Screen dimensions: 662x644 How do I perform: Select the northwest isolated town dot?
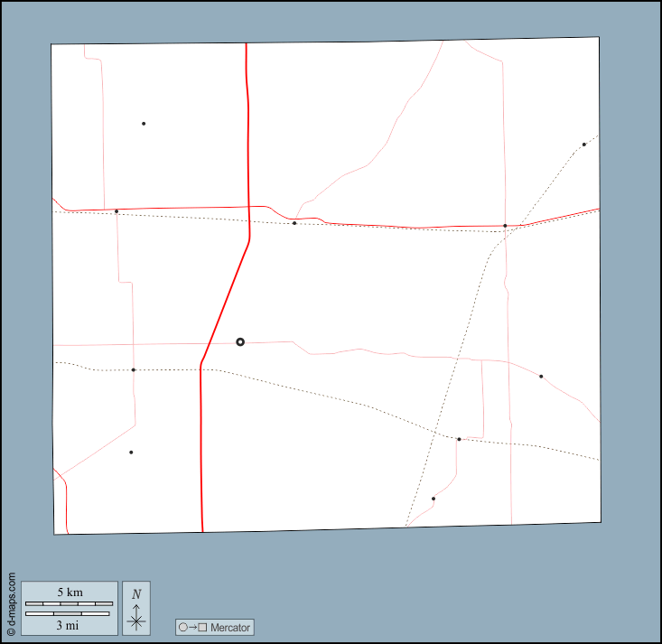tap(144, 124)
